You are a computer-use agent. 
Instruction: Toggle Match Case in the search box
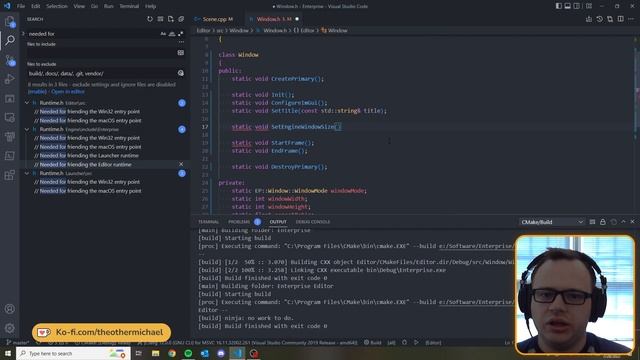click(x=163, y=34)
